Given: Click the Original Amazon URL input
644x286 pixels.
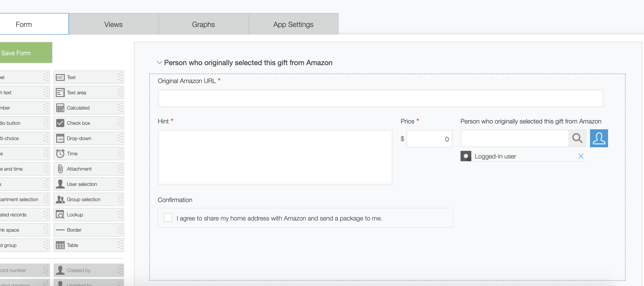Looking at the screenshot, I should tap(380, 98).
